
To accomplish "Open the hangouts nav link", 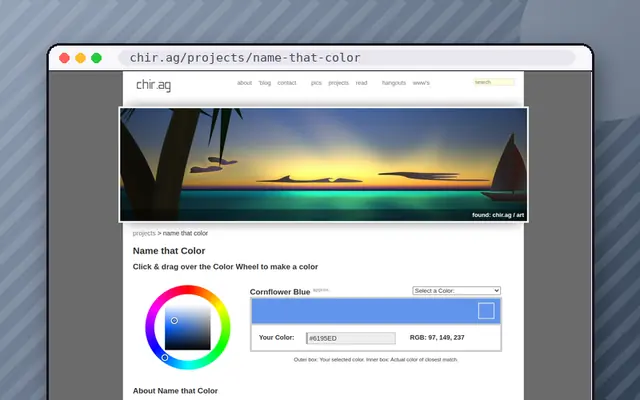I will (x=394, y=83).
